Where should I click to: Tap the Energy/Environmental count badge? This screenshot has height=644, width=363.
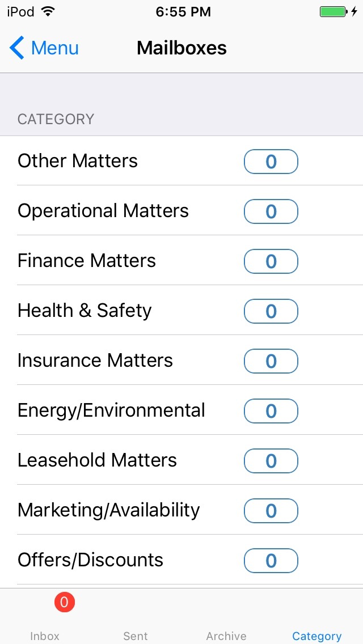[x=271, y=411]
